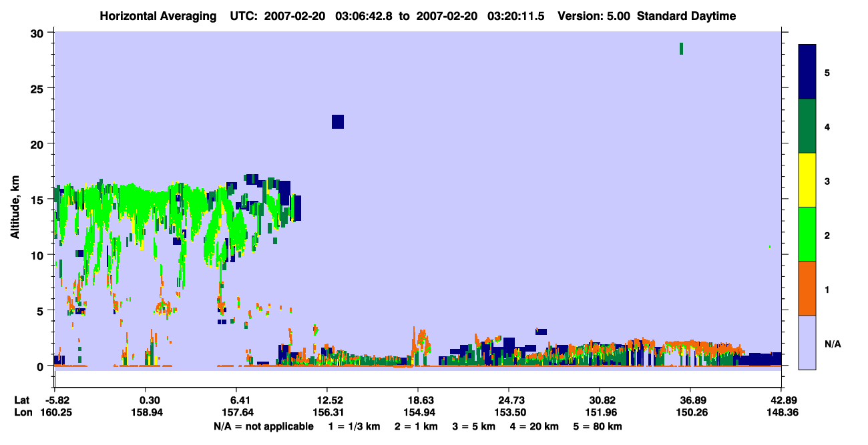Click the '5 = 80 km' key entry
868x445 pixels.
pos(598,426)
